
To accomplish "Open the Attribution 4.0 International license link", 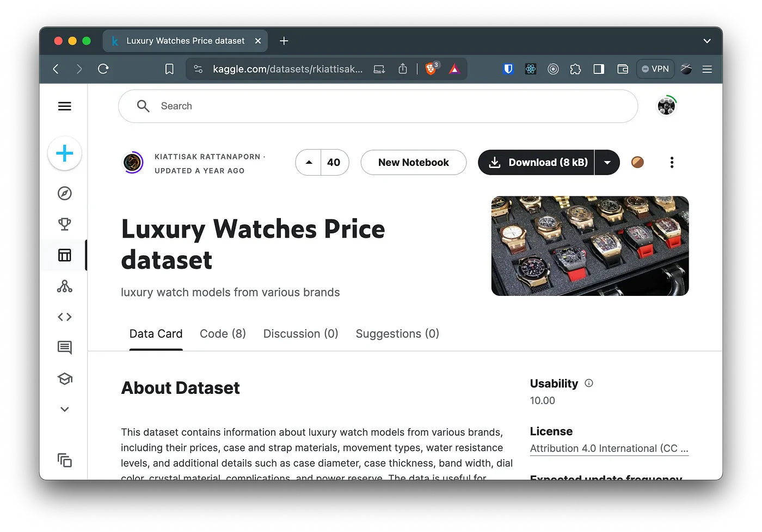I will 609,448.
